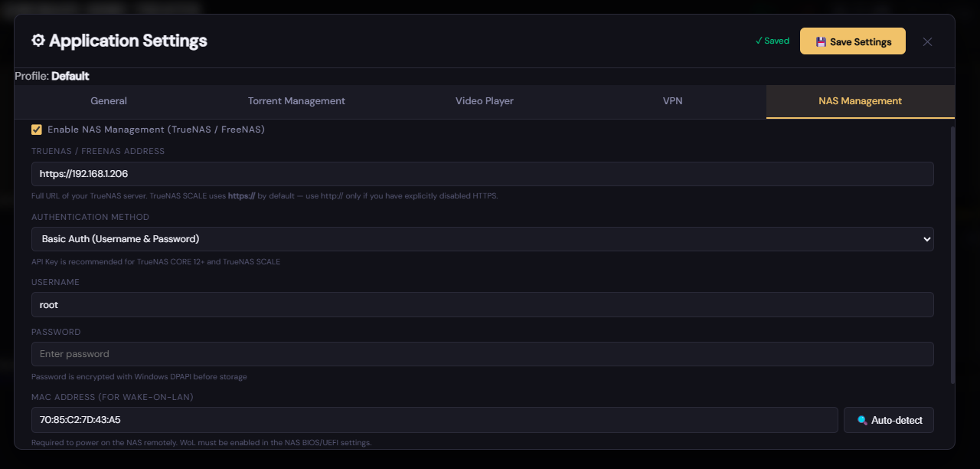Close the Application Settings dialog
Screen dimensions: 980x469
tap(927, 42)
